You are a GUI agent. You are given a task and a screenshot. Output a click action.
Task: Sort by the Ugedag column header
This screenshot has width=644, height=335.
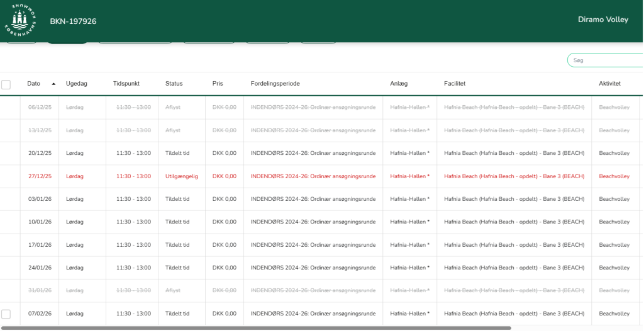click(77, 84)
